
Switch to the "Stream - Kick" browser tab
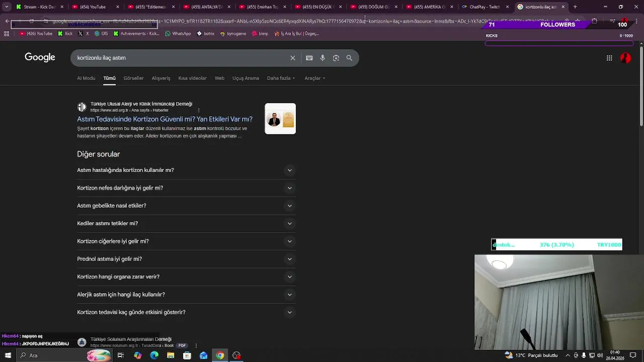tap(39, 7)
